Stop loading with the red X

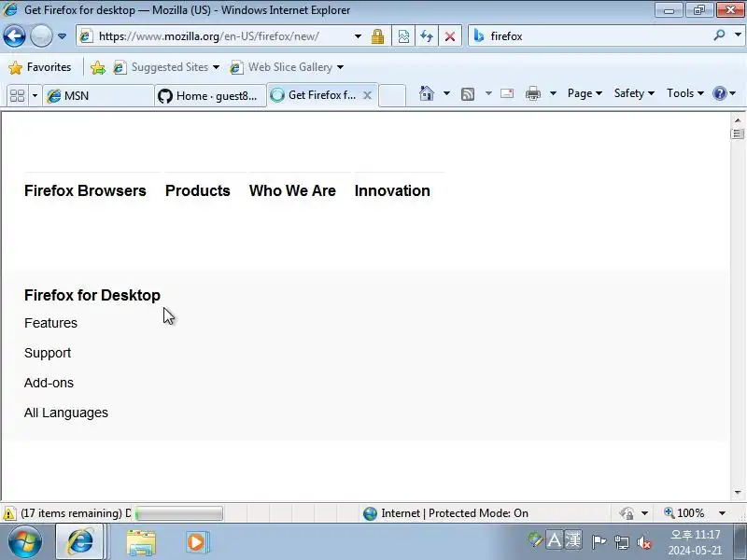tap(450, 36)
